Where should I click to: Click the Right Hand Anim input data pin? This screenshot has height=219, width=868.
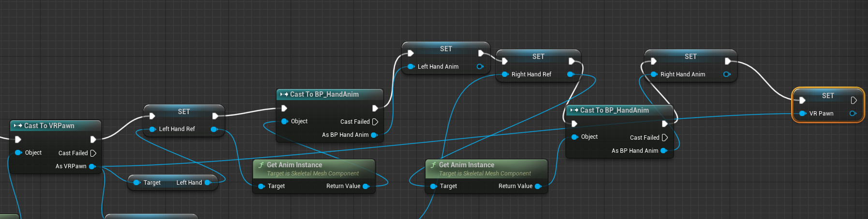654,74
